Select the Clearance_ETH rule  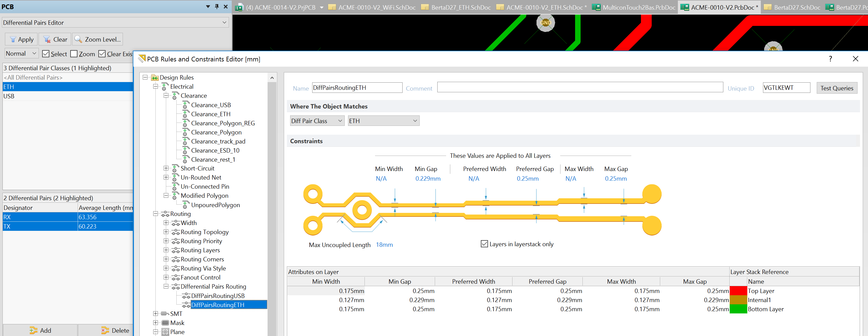[x=211, y=114]
